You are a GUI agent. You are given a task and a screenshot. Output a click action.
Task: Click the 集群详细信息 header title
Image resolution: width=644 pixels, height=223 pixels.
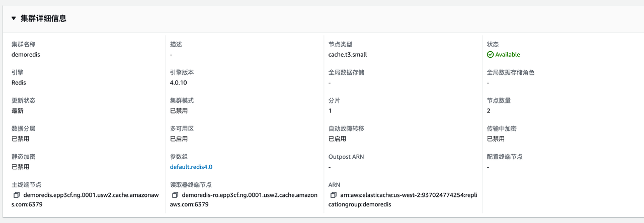tap(44, 19)
